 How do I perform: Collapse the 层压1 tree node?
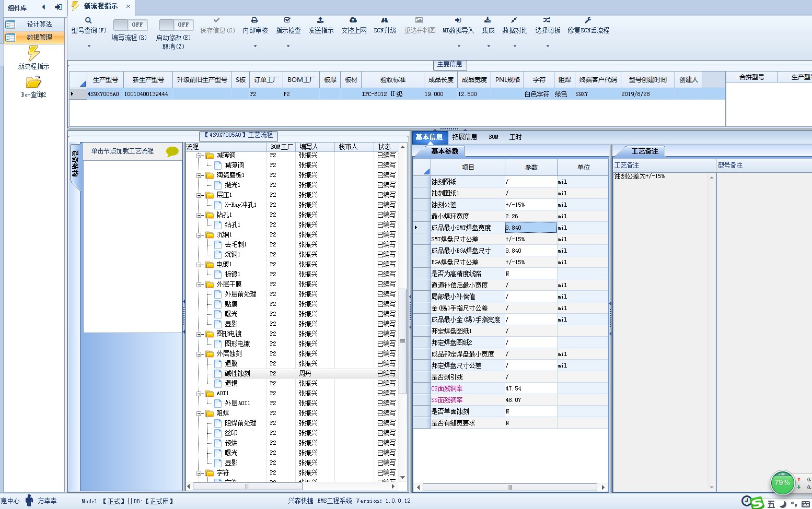[199, 195]
